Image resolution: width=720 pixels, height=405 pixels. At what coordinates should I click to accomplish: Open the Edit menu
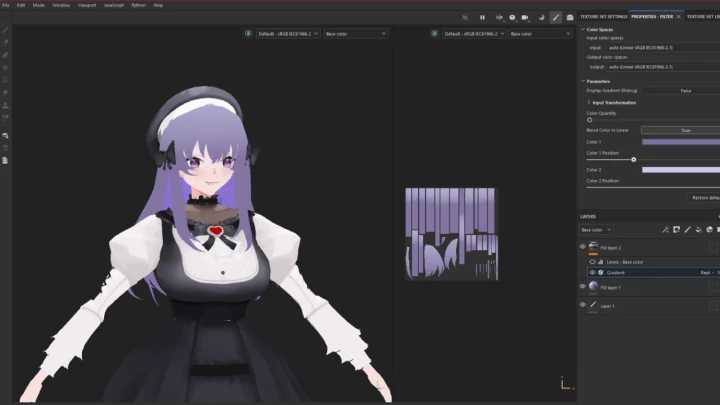point(21,5)
